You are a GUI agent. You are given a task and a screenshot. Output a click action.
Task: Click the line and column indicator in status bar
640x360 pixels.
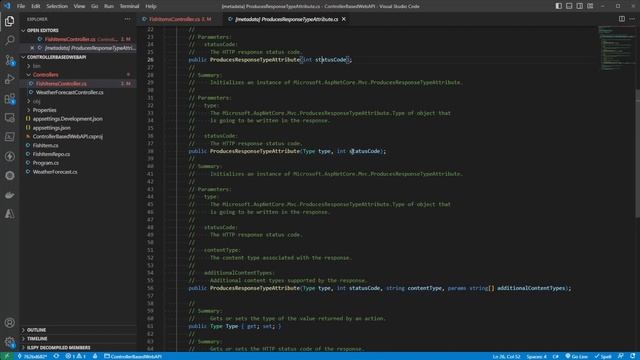point(506,356)
